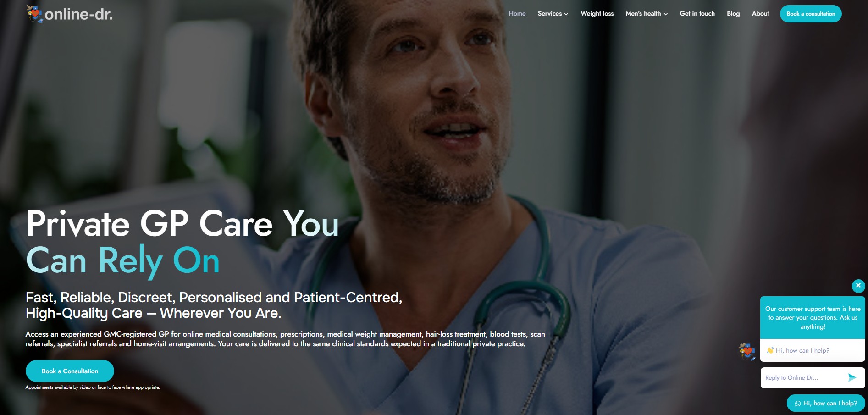Open the About page
The image size is (868, 415).
click(760, 13)
